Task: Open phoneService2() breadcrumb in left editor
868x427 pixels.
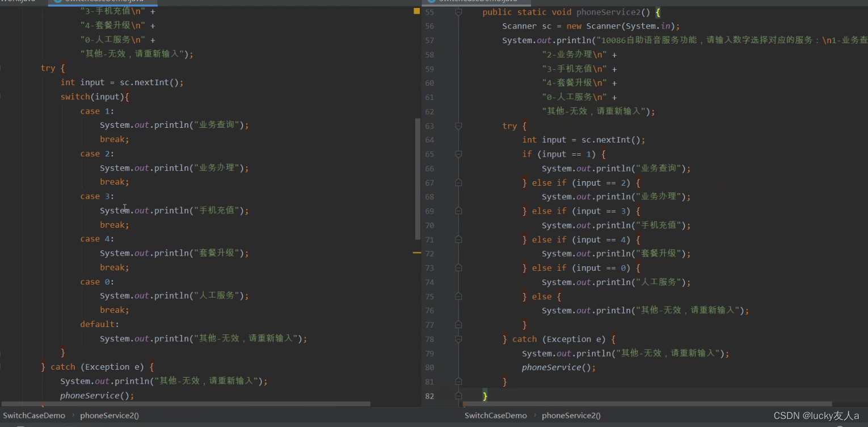Action: click(x=109, y=416)
